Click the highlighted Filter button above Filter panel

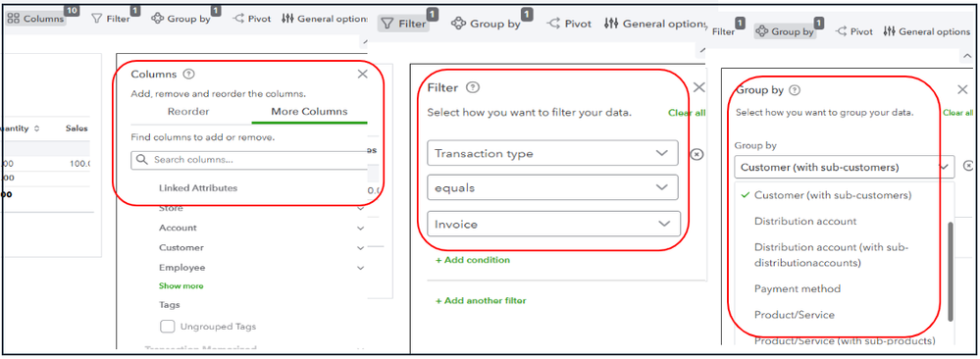pos(403,24)
